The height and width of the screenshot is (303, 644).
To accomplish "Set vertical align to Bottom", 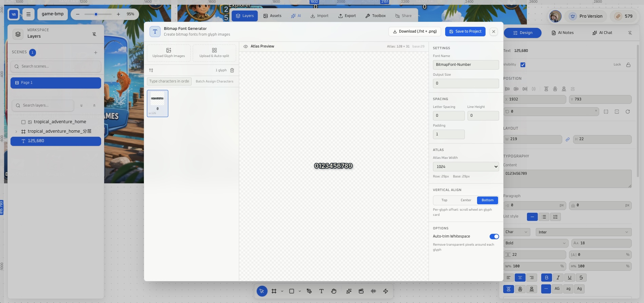I will (x=488, y=200).
